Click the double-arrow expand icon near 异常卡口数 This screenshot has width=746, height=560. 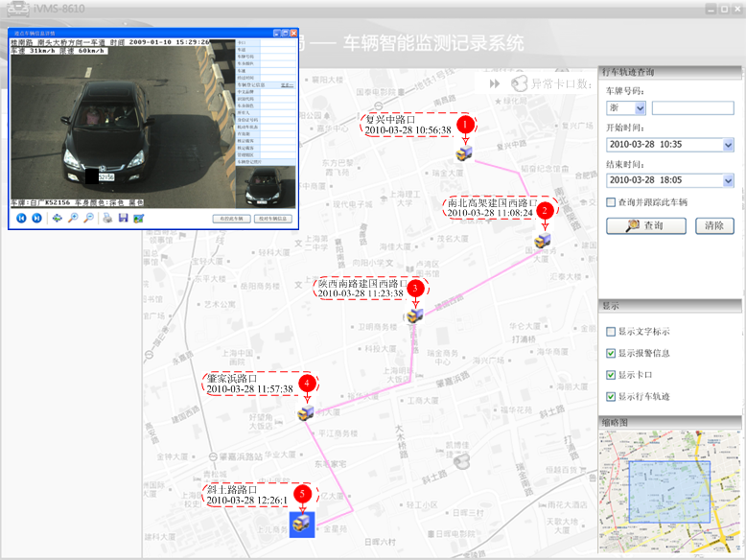coord(495,83)
